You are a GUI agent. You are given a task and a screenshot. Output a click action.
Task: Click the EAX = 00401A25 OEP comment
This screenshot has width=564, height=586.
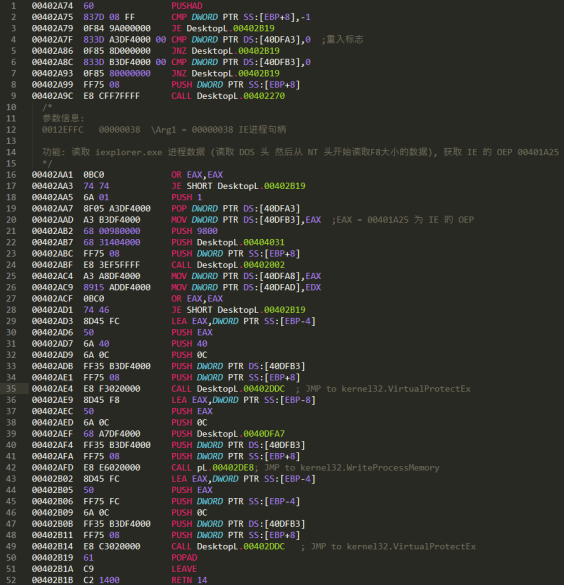[x=403, y=219]
